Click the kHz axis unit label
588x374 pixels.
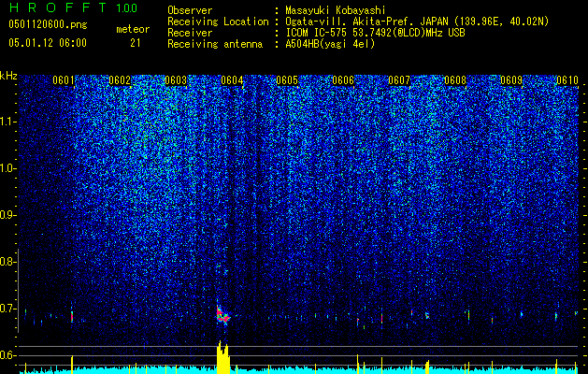tap(8, 76)
